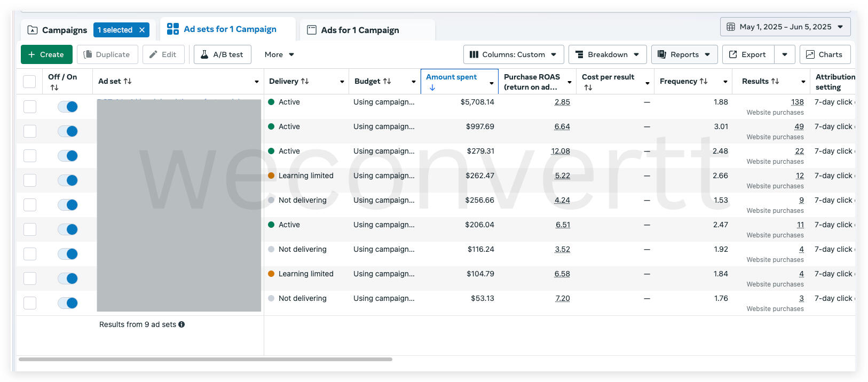
Task: Tick the checkbox for the $997.69 ad set row
Action: click(30, 131)
